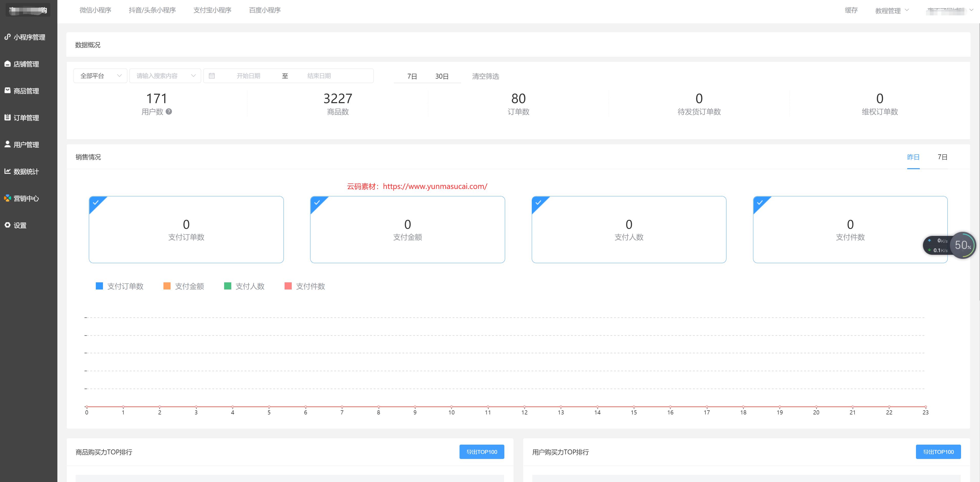
Task: Click the 开始日期 date field
Action: click(248, 76)
